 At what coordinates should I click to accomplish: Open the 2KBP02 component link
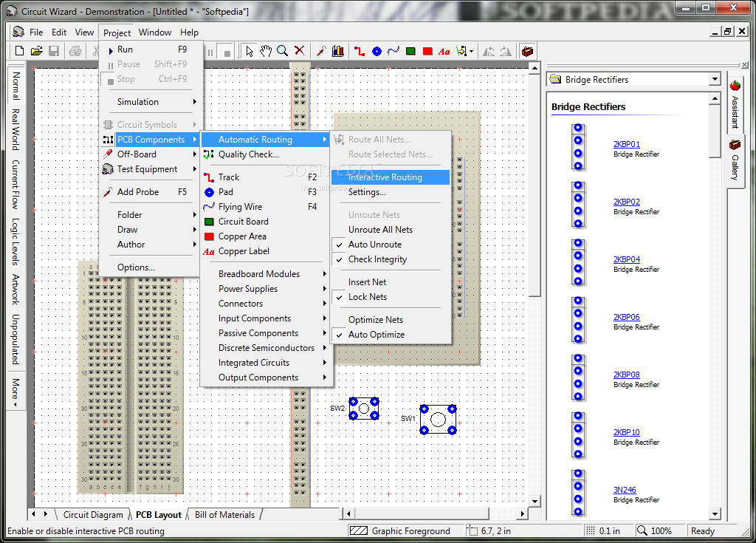626,202
